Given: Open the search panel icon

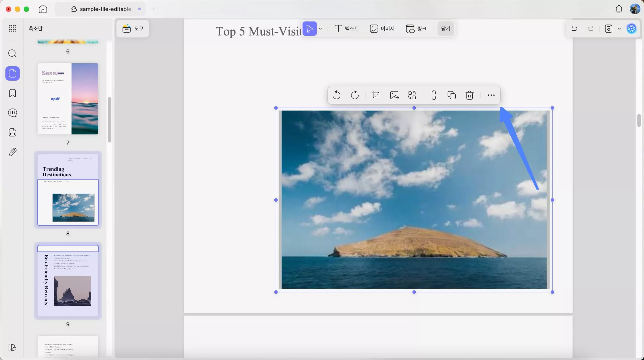Looking at the screenshot, I should (x=12, y=54).
